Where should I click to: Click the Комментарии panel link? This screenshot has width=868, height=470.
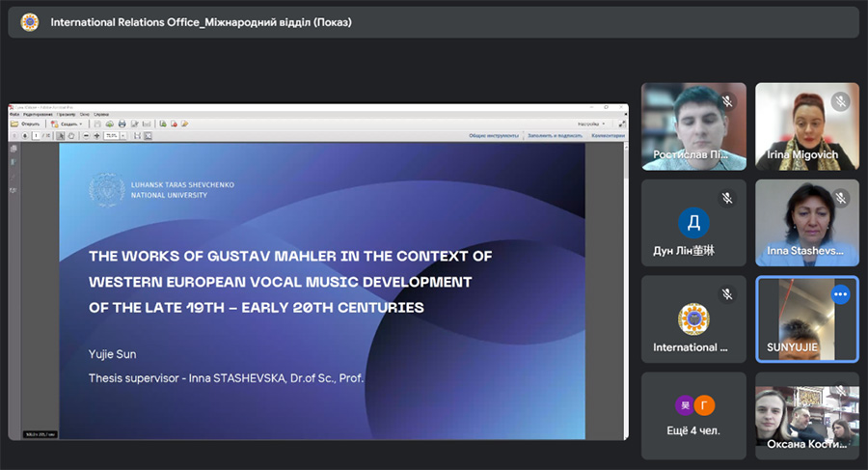[x=607, y=136]
